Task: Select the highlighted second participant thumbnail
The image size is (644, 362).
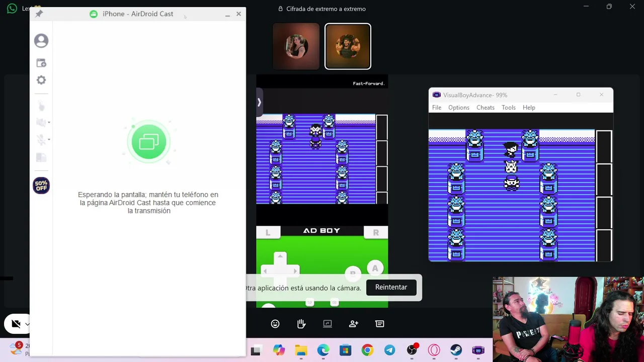Action: [x=348, y=46]
